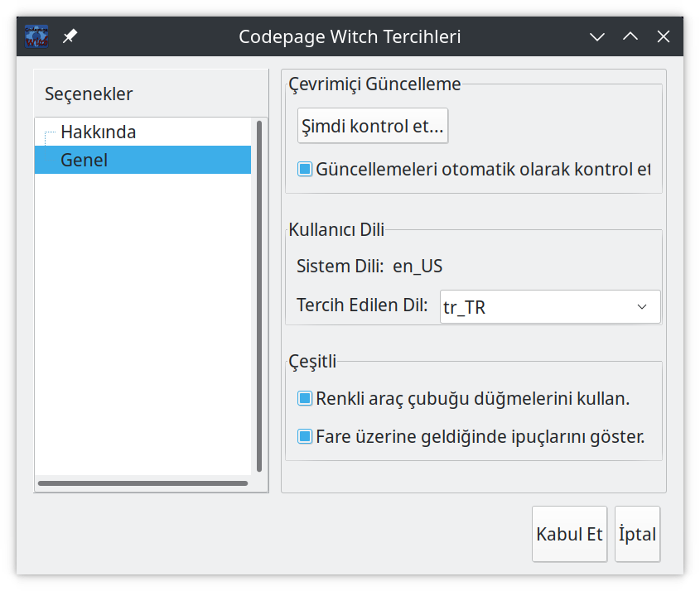Select Genel in the Seçenekler list

(84, 160)
